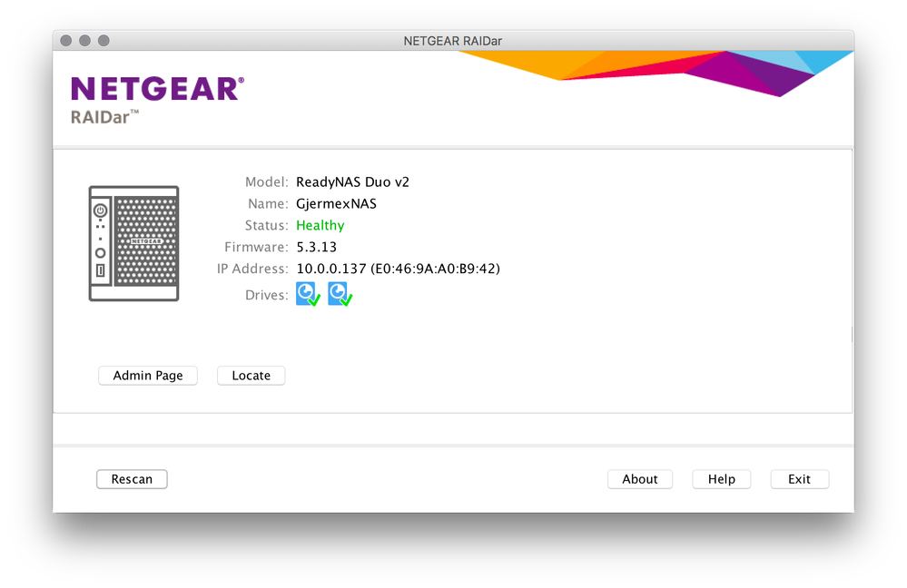This screenshot has height=588, width=907.
Task: Click the firmware version 5.3.13
Action: [x=317, y=247]
